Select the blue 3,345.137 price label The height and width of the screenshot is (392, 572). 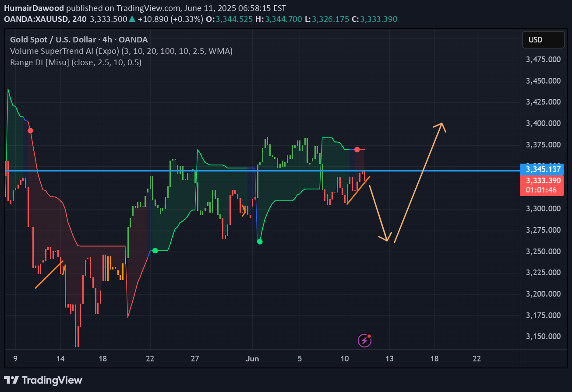click(541, 169)
